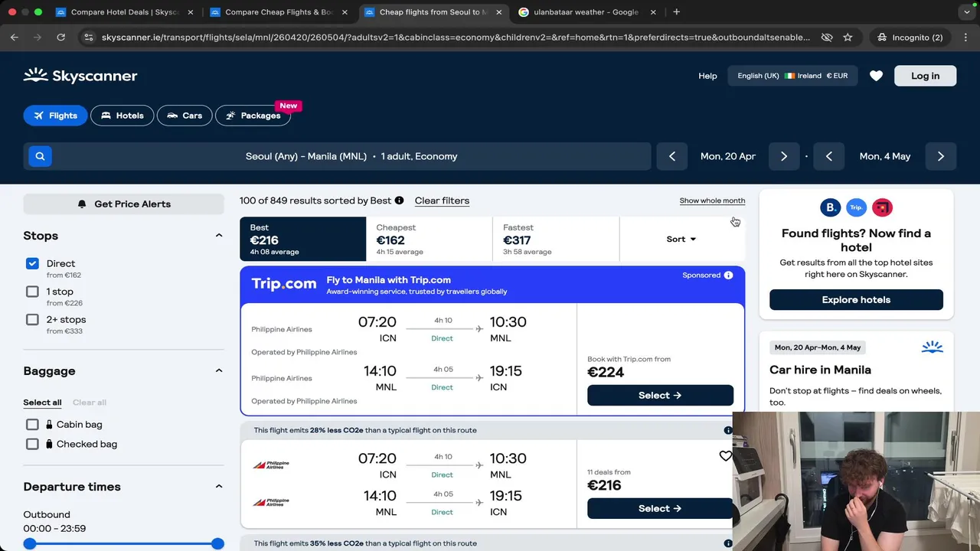This screenshot has width=980, height=551.
Task: Check the Checked bag checkbox
Action: [32, 444]
